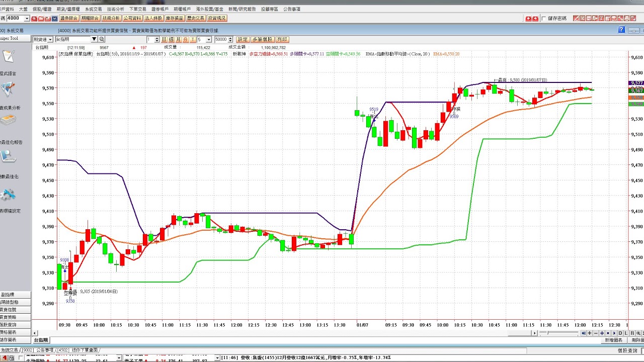Click the red wrench settings icon in top-right toolbar

pyautogui.click(x=620, y=19)
